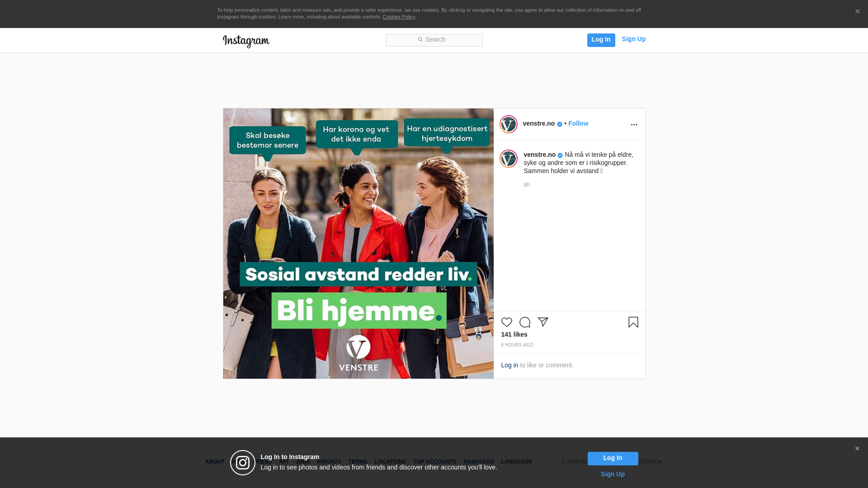
Task: Open the HASHTAGS footer link
Action: [479, 462]
